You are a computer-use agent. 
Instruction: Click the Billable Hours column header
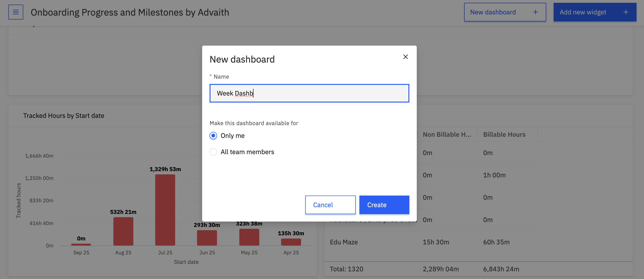click(504, 134)
